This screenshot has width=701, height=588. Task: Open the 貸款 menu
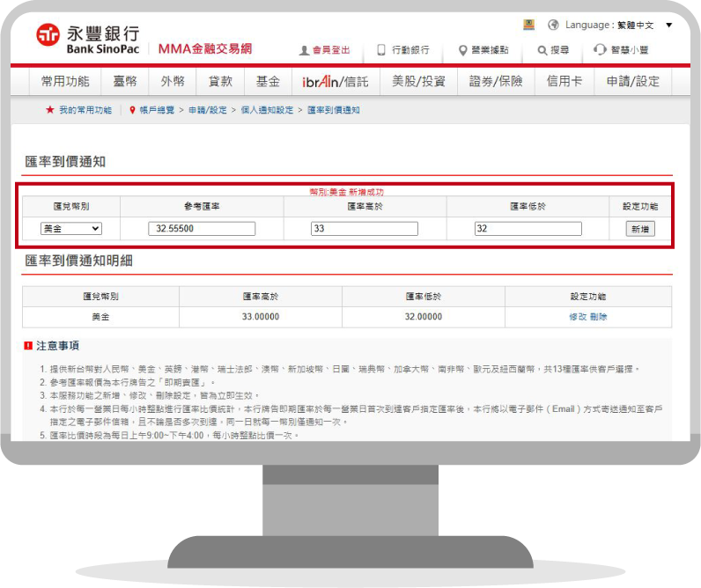(220, 81)
